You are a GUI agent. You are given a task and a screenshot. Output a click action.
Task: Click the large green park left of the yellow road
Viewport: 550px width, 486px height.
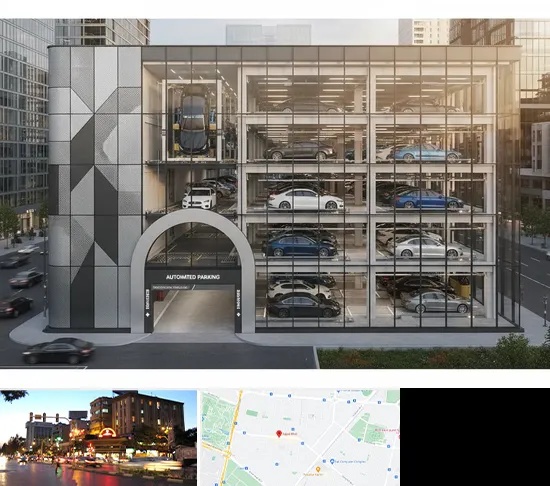pos(218,424)
